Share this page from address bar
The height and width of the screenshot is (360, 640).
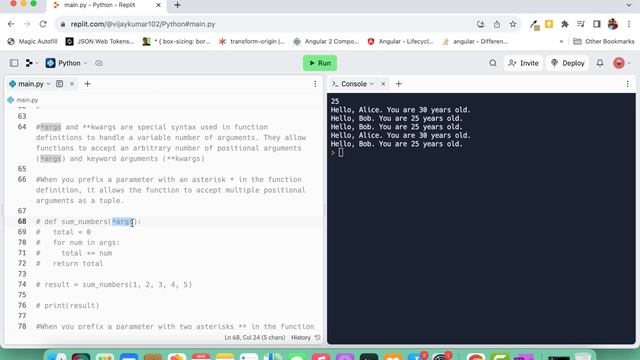pos(497,24)
